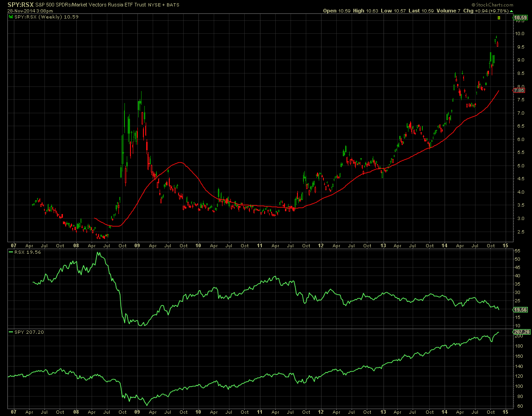Click the green 10.59 price tag on right axis
Screen dimensions: 532x416
(x=521, y=18)
